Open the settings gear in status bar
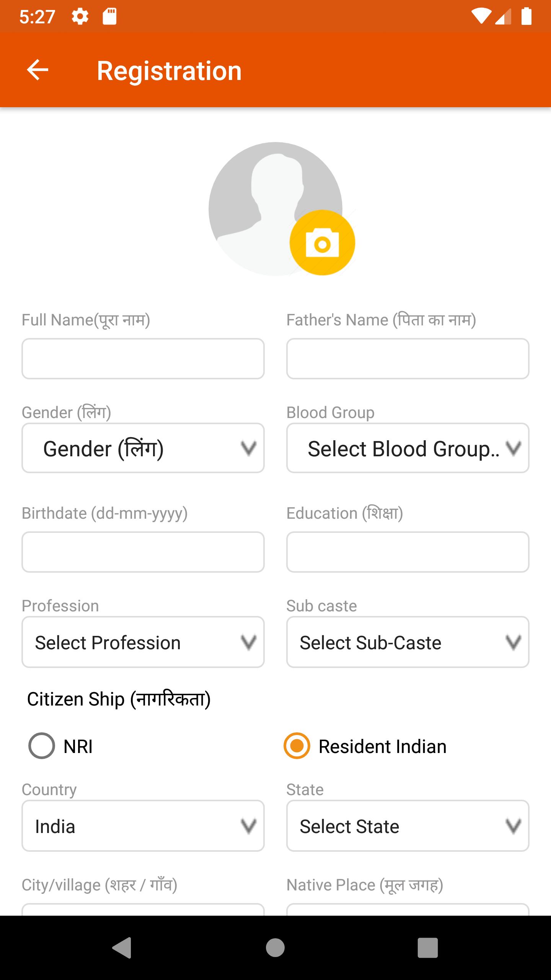The image size is (551, 980). pyautogui.click(x=80, y=17)
